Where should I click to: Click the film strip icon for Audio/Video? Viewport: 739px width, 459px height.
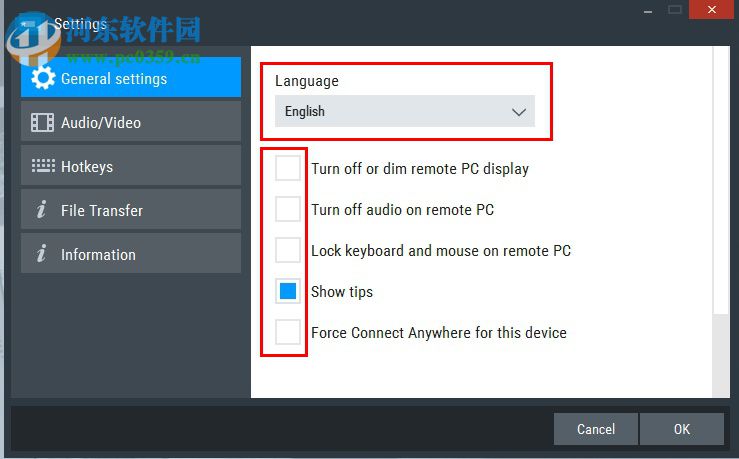pyautogui.click(x=42, y=122)
